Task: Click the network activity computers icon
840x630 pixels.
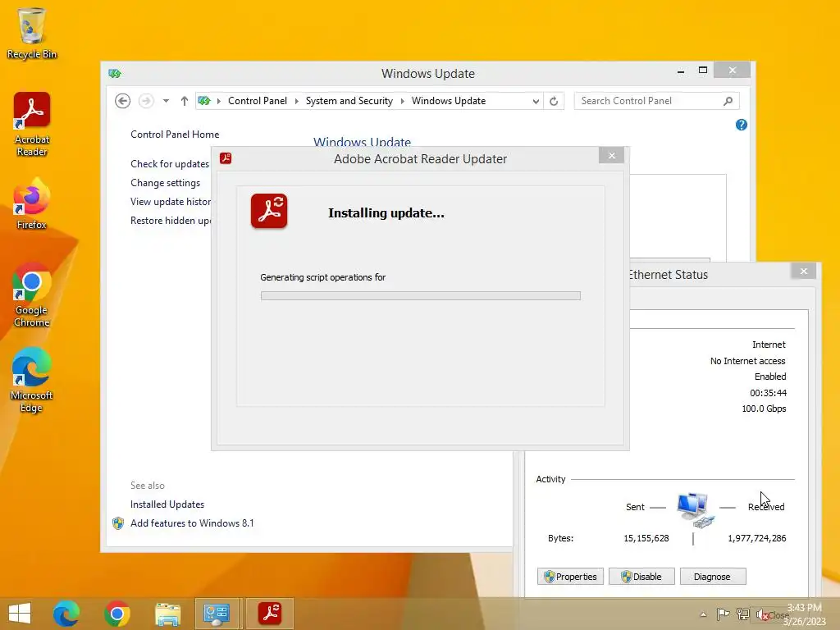Action: click(x=694, y=510)
